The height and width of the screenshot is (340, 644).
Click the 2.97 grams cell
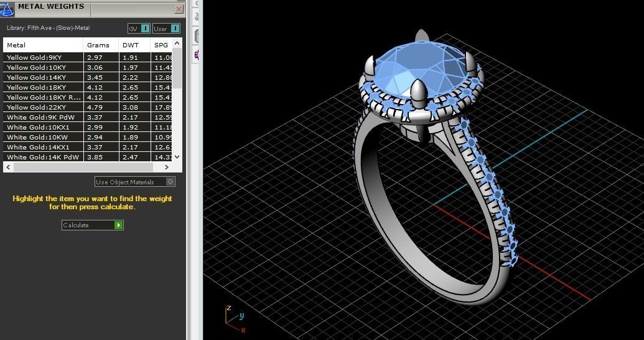click(x=101, y=57)
